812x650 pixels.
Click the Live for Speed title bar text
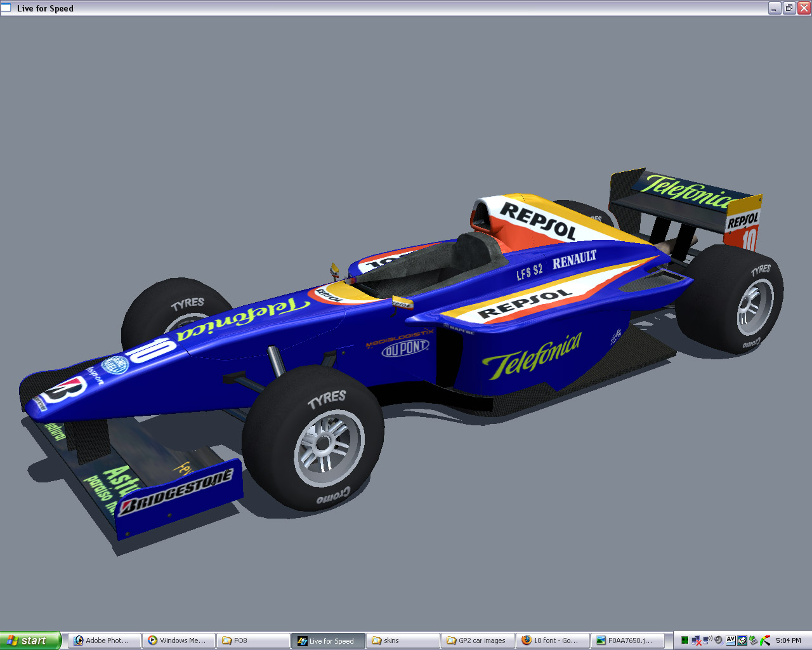[45, 8]
